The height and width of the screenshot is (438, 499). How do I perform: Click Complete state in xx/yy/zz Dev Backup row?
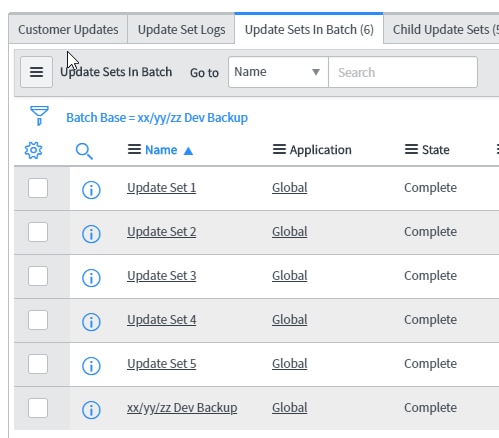coord(430,408)
